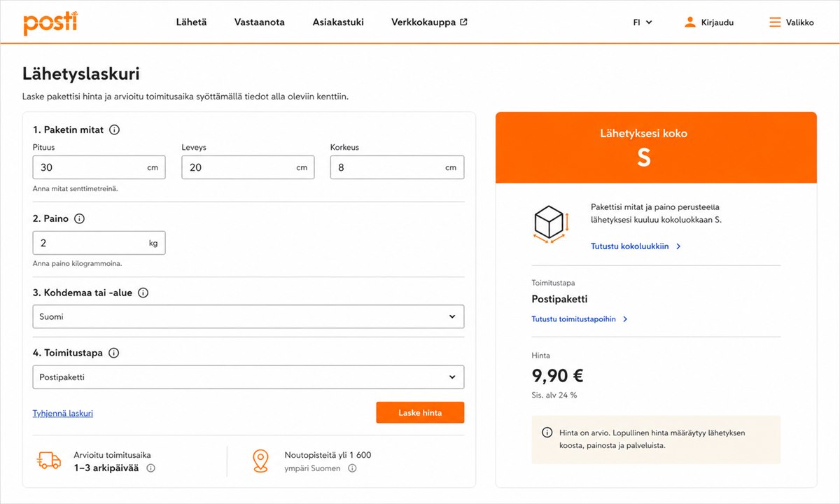Click the Paino weight field
Viewport: 840px width, 504px height.
pos(99,243)
